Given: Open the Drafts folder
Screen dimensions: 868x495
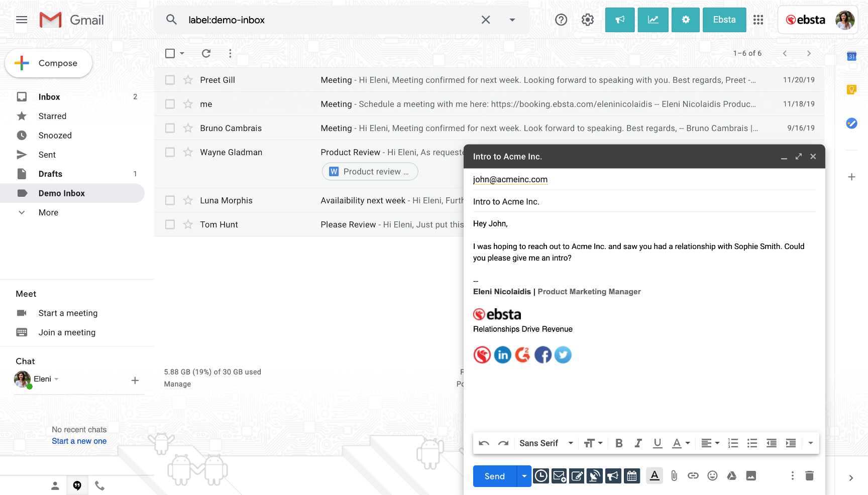Looking at the screenshot, I should click(50, 174).
